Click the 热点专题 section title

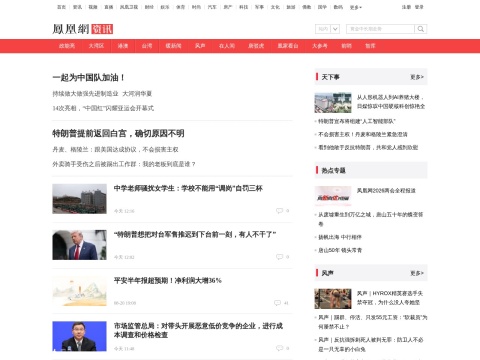pos(333,171)
